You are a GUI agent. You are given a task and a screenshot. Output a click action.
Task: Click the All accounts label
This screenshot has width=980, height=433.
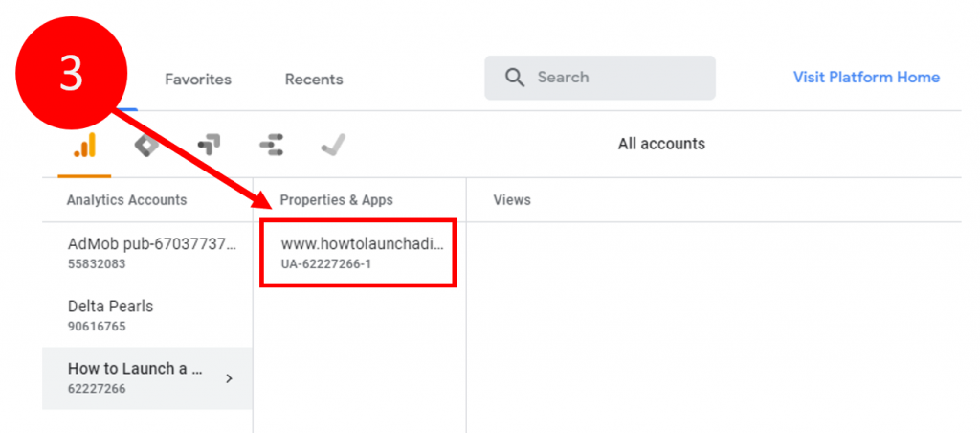[x=661, y=144]
